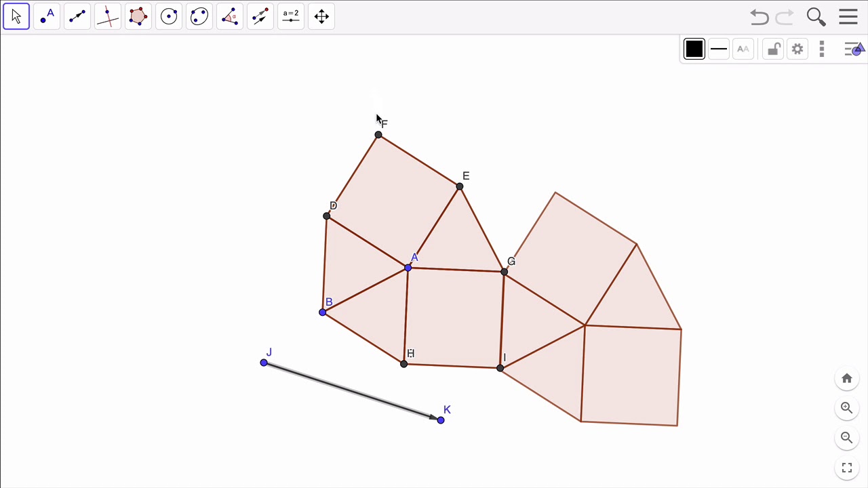Screen dimensions: 868x488
Task: Open the black color swatch picker
Action: [694, 49]
